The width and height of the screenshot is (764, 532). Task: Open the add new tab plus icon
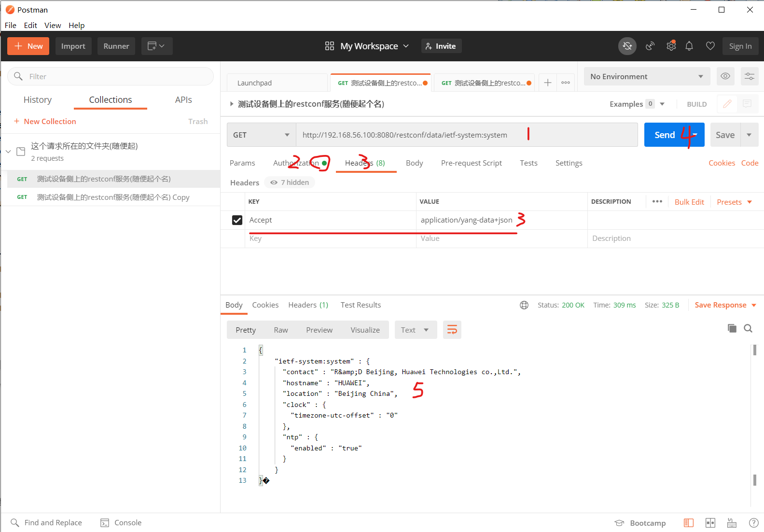pos(547,83)
